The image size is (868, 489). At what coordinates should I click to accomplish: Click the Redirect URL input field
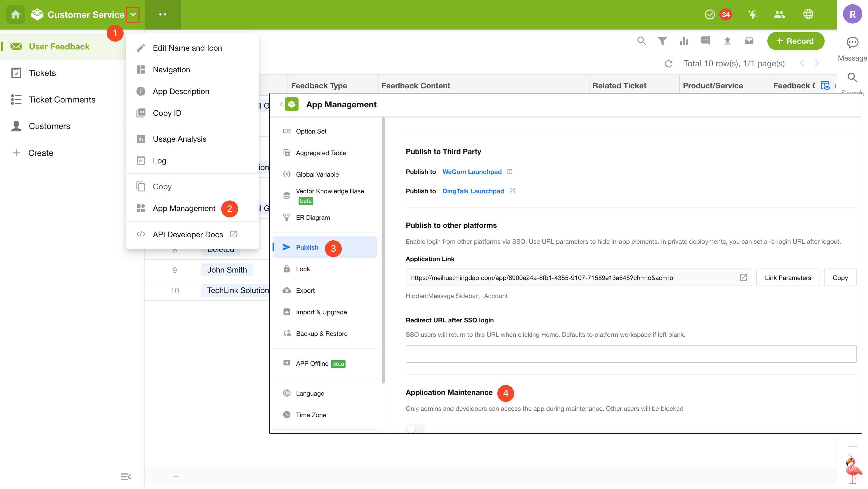[x=631, y=354]
